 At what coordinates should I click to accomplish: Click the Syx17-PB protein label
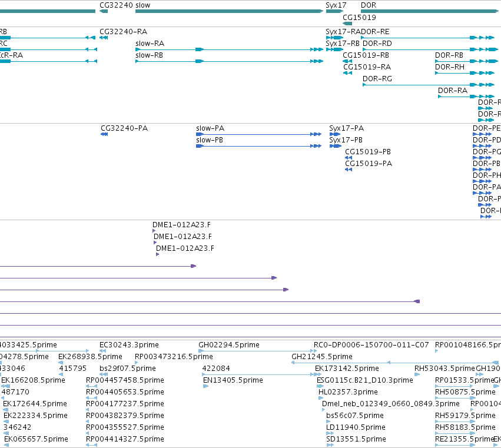click(x=346, y=140)
